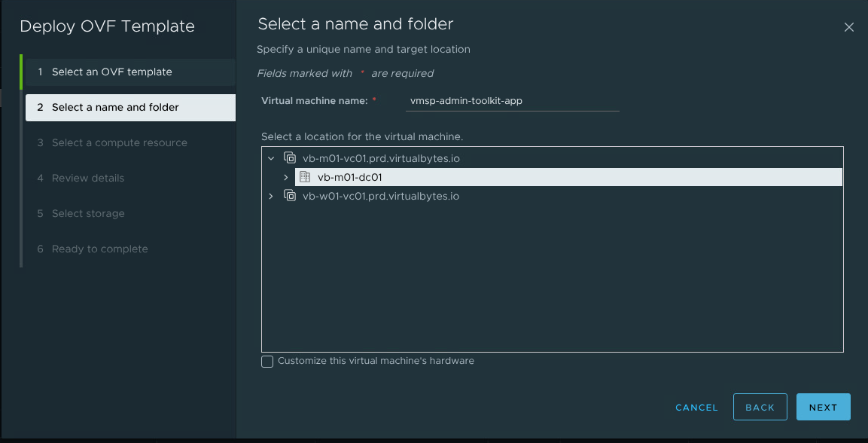Collapse the vb-m01-vc01.prd.virtualbytes.io node

point(271,158)
